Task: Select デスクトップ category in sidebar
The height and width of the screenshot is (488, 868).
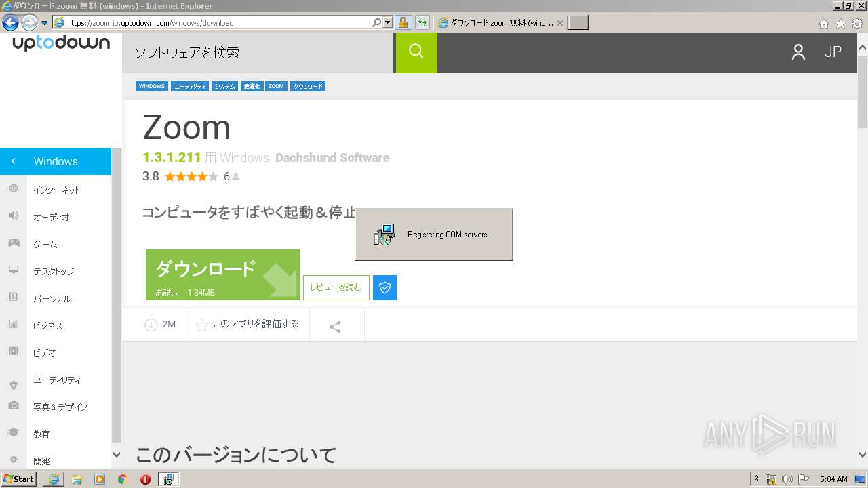Action: 54,271
